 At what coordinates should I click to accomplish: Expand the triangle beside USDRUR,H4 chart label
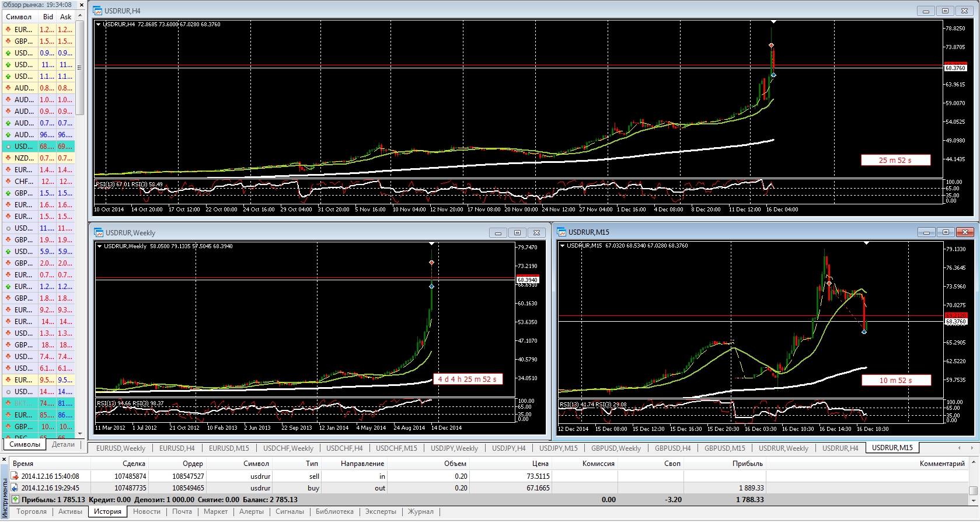pyautogui.click(x=99, y=25)
